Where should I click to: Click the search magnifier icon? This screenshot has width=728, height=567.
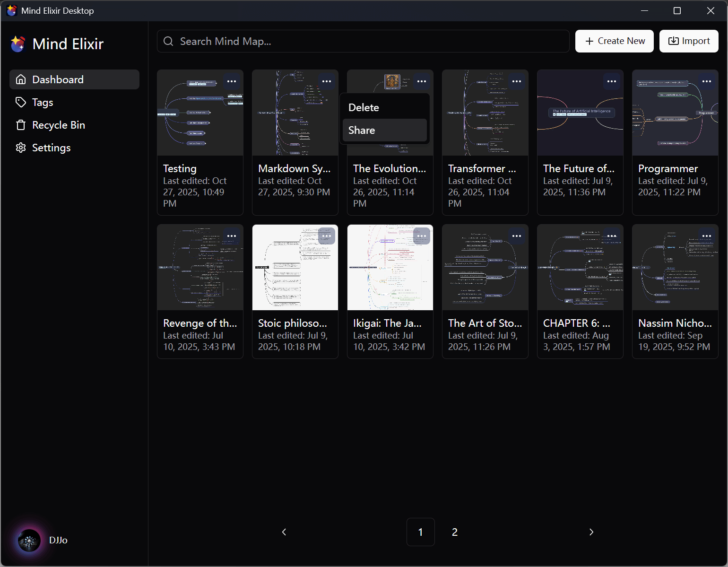pos(168,42)
